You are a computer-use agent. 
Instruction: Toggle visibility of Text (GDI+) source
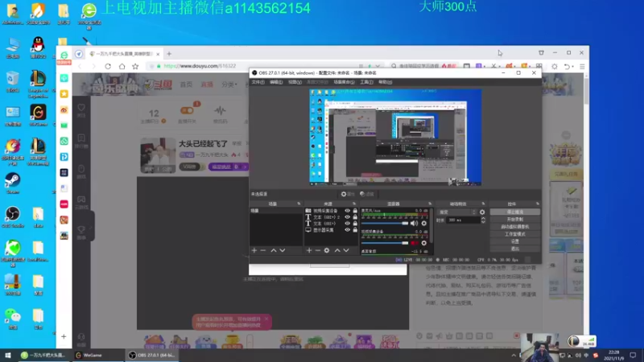point(348,224)
